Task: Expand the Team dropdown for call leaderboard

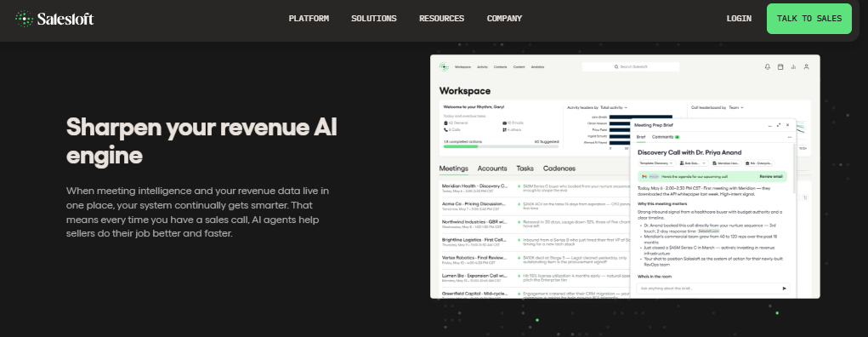Action: (735, 107)
